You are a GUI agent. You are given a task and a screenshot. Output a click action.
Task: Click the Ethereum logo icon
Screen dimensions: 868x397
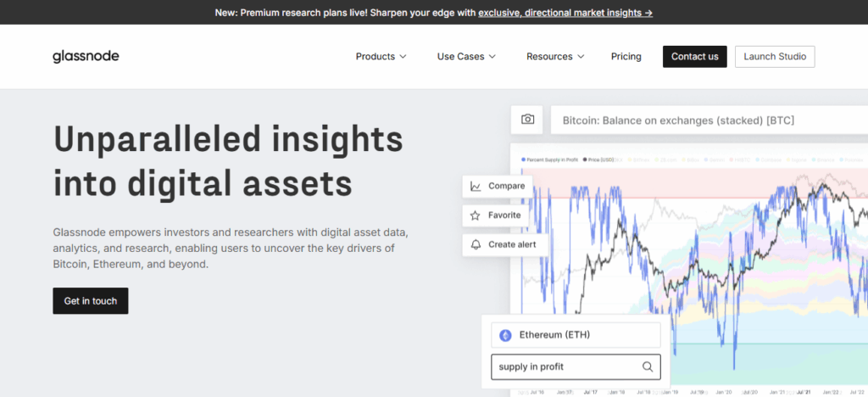tap(505, 335)
